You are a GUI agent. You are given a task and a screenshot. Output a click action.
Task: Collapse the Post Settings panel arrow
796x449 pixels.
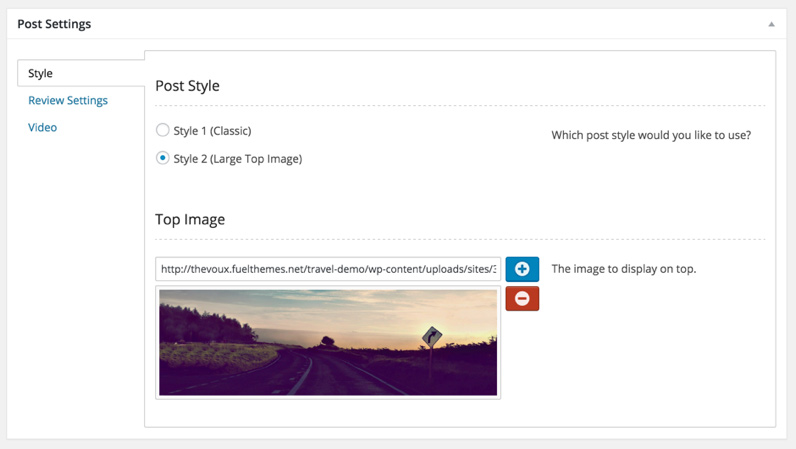[771, 24]
